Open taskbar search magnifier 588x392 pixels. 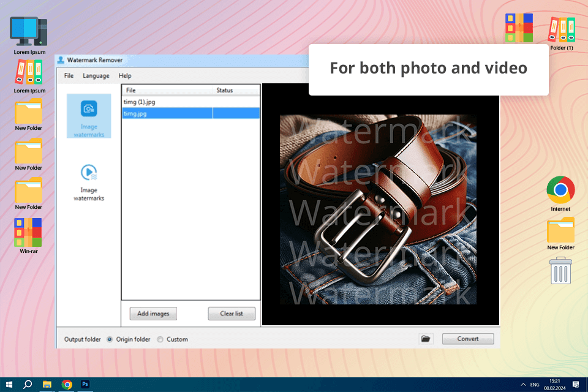[x=28, y=385]
